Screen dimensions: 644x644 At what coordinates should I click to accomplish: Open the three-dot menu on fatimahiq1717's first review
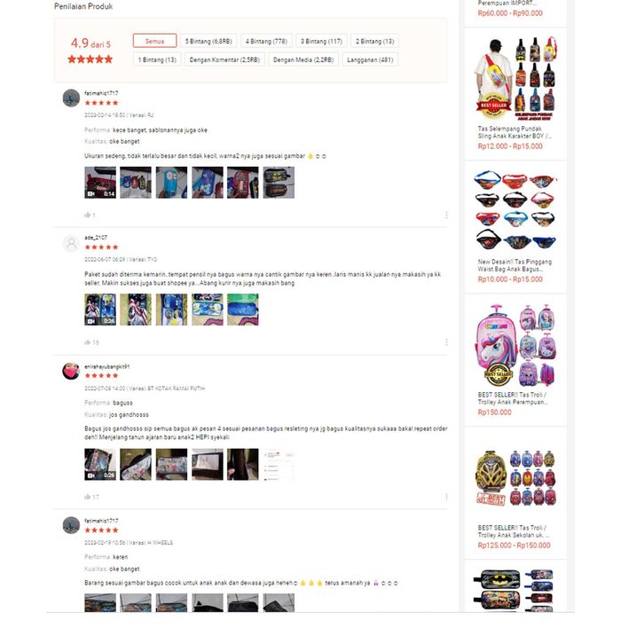[446, 215]
